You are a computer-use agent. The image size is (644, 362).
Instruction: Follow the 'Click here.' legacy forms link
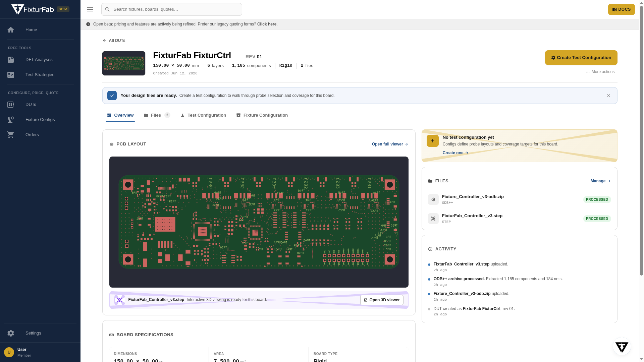[267, 24]
